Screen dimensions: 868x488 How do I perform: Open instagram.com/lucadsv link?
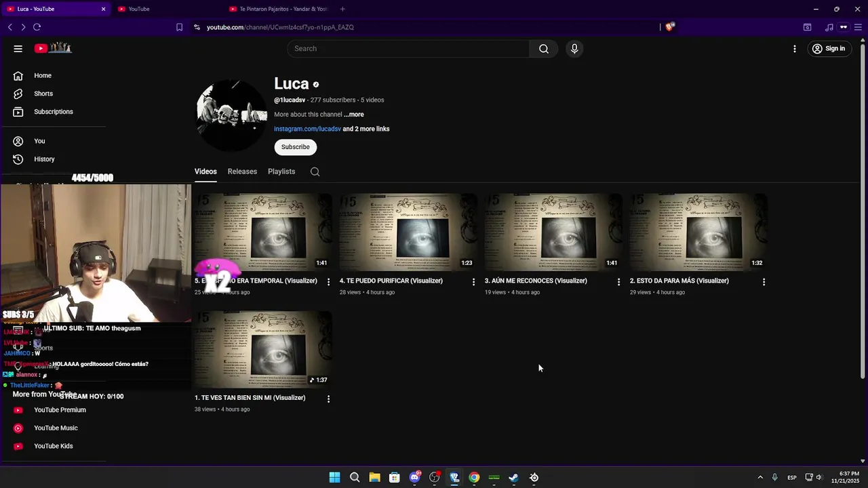[x=307, y=129]
